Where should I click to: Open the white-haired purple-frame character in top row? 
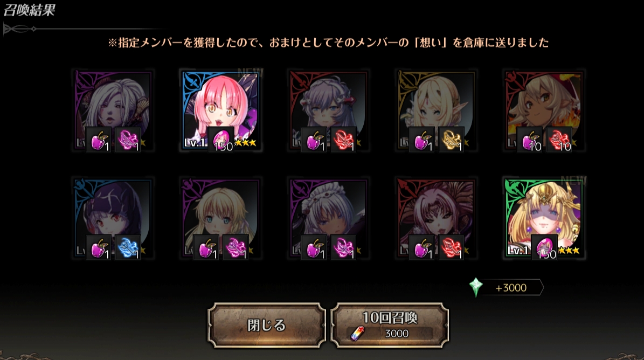pos(113,111)
